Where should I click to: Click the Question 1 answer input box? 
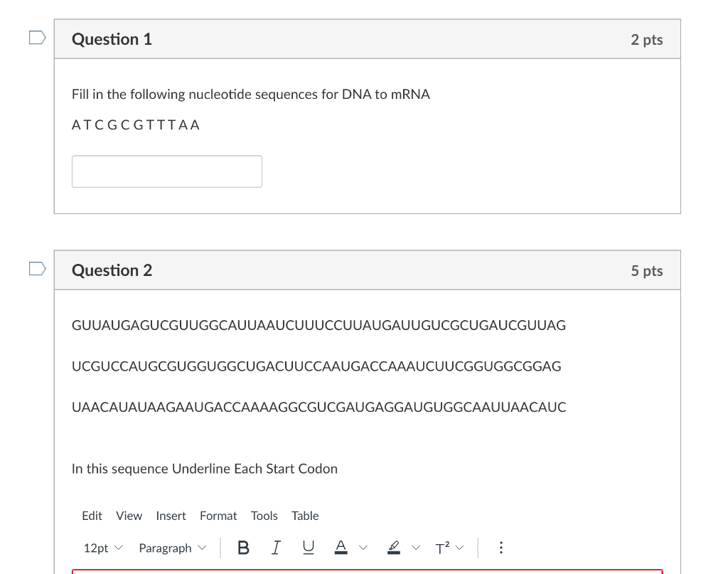(166, 171)
